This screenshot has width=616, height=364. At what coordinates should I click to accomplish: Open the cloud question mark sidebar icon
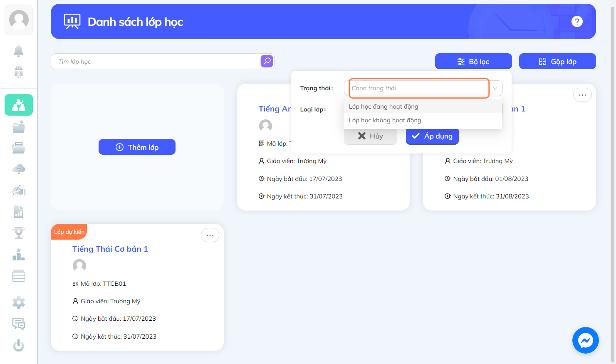tap(19, 169)
